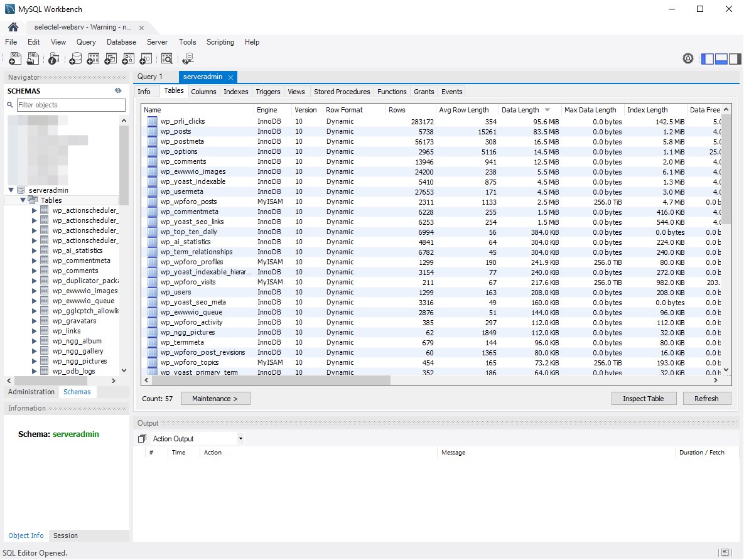Viewport: 744px width, 560px height.
Task: Click the Filter objects search field
Action: (x=71, y=105)
